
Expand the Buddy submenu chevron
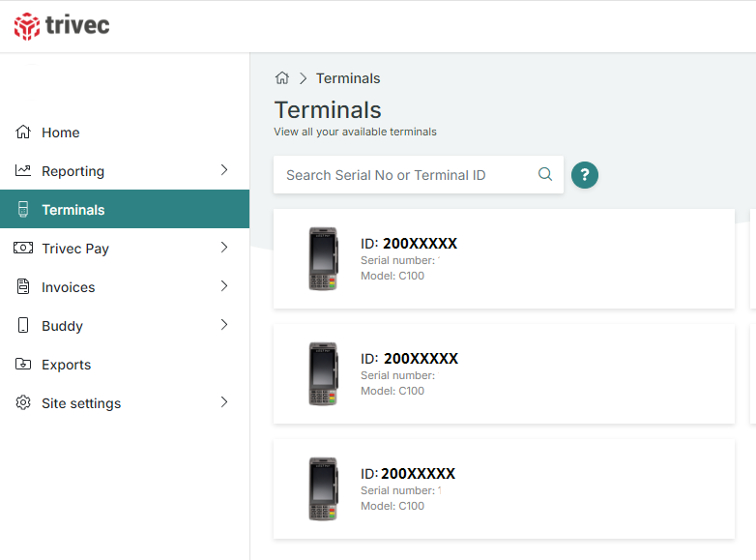224,325
